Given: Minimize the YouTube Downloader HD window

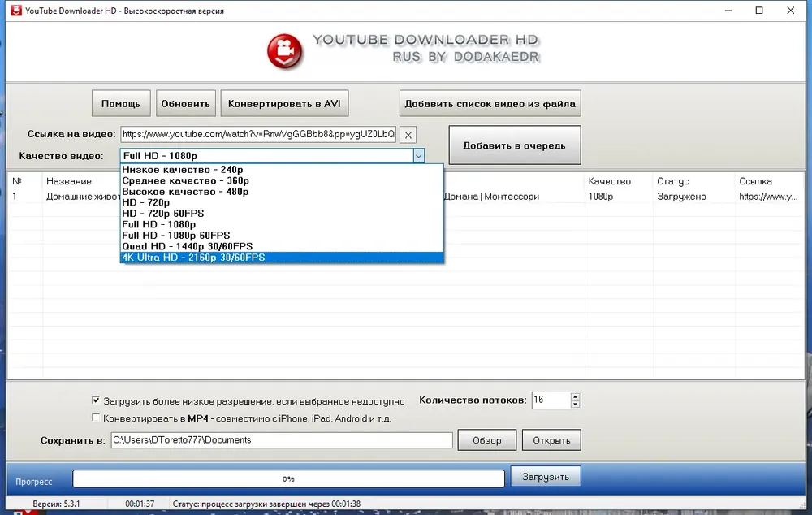Looking at the screenshot, I should click(728, 11).
